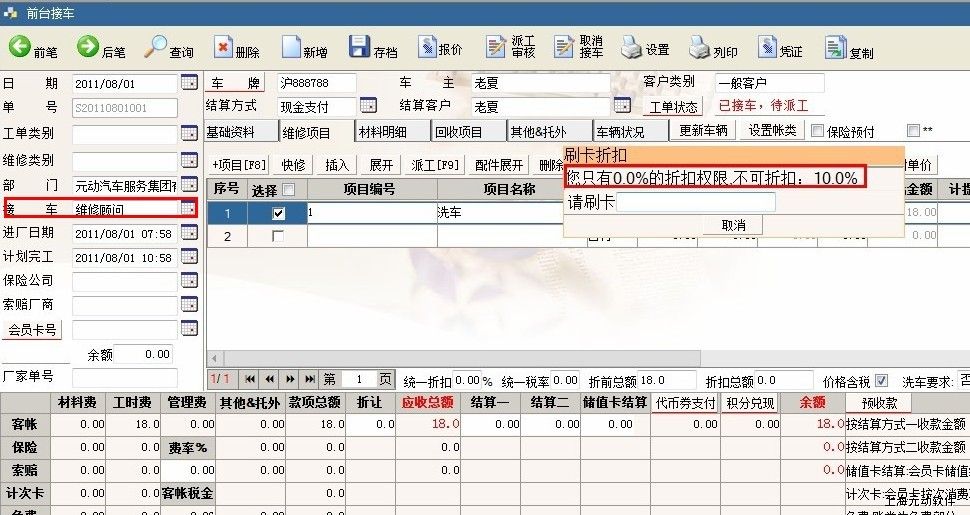The width and height of the screenshot is (970, 515).
Task: Click the 前笔 previous record icon
Action: pos(20,47)
